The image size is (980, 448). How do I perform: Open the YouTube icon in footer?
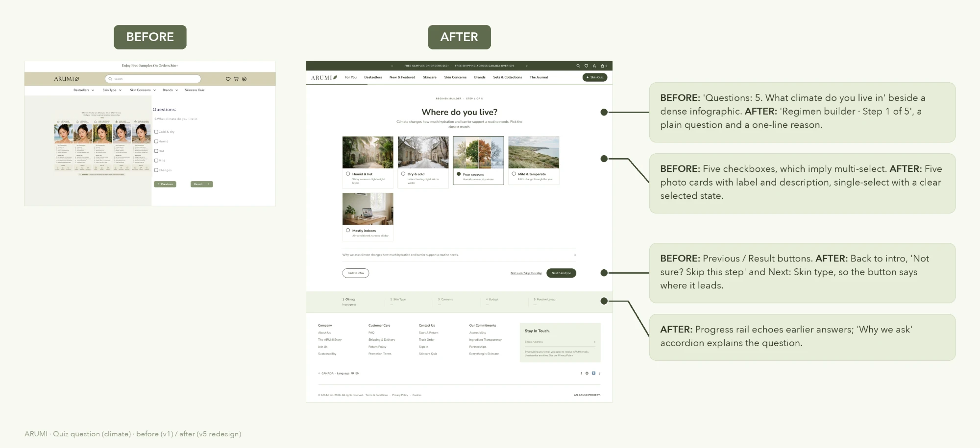[x=593, y=373]
